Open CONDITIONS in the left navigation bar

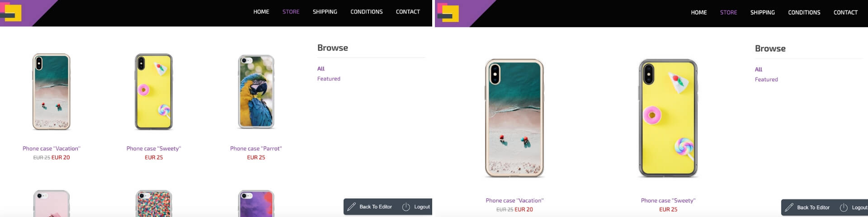tap(367, 12)
